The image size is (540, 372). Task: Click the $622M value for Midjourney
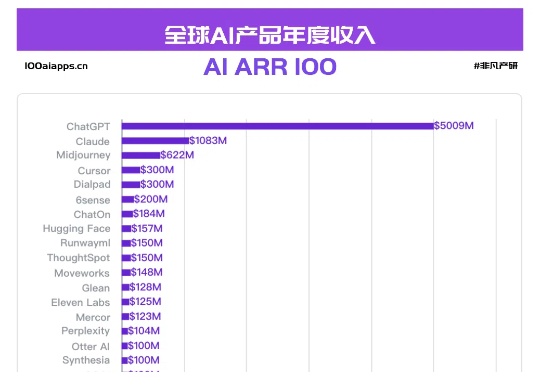177,155
